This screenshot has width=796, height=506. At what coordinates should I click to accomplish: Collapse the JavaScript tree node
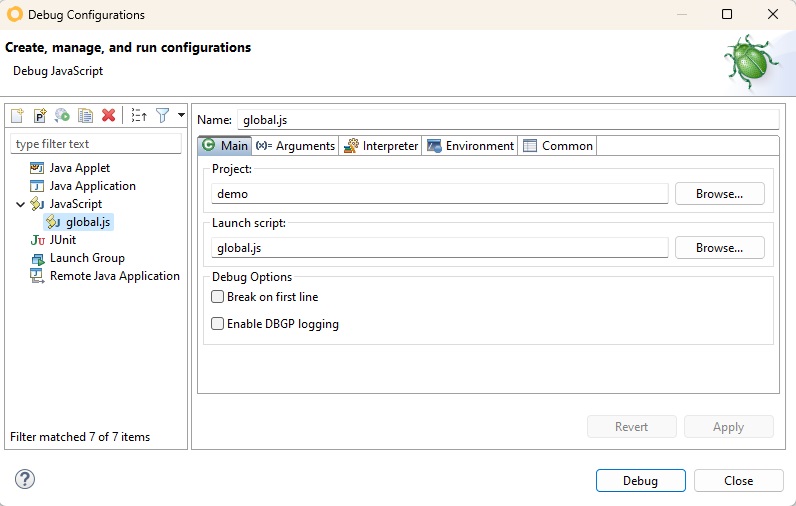click(x=21, y=204)
